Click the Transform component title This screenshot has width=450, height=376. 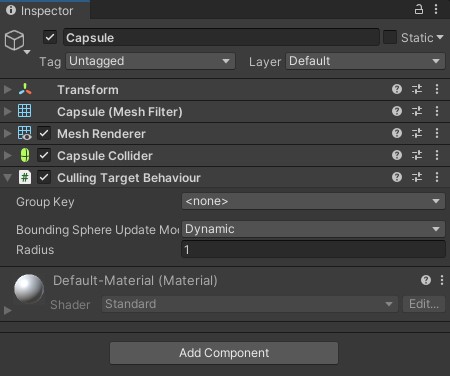pyautogui.click(x=88, y=90)
